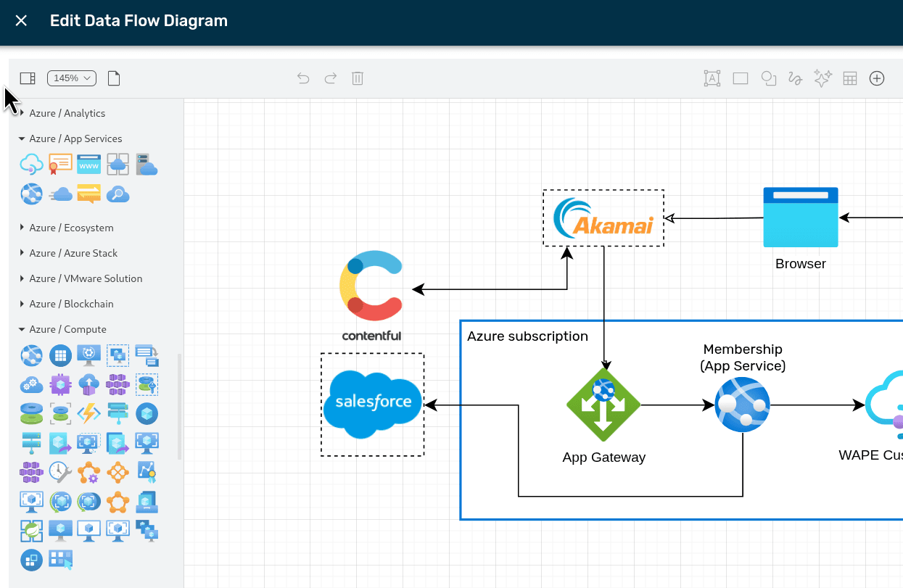903x588 pixels.
Task: Click the plus circle insert button
Action: 877,78
